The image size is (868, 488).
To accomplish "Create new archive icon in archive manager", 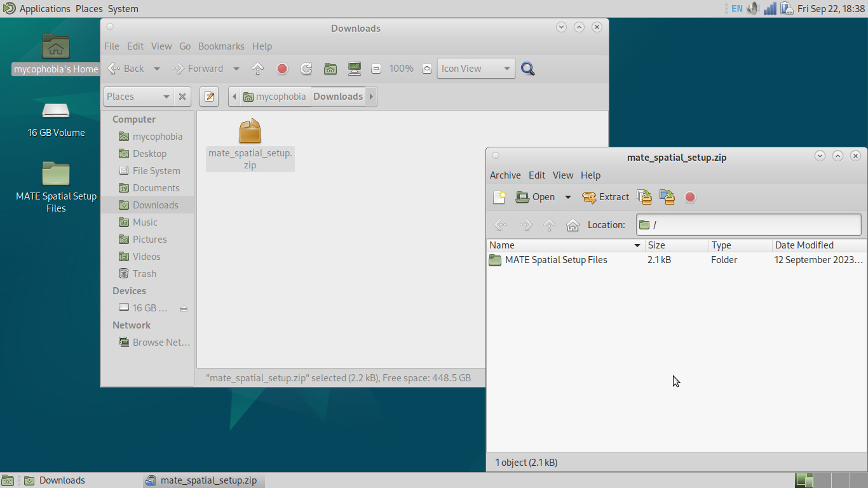I will tap(499, 197).
